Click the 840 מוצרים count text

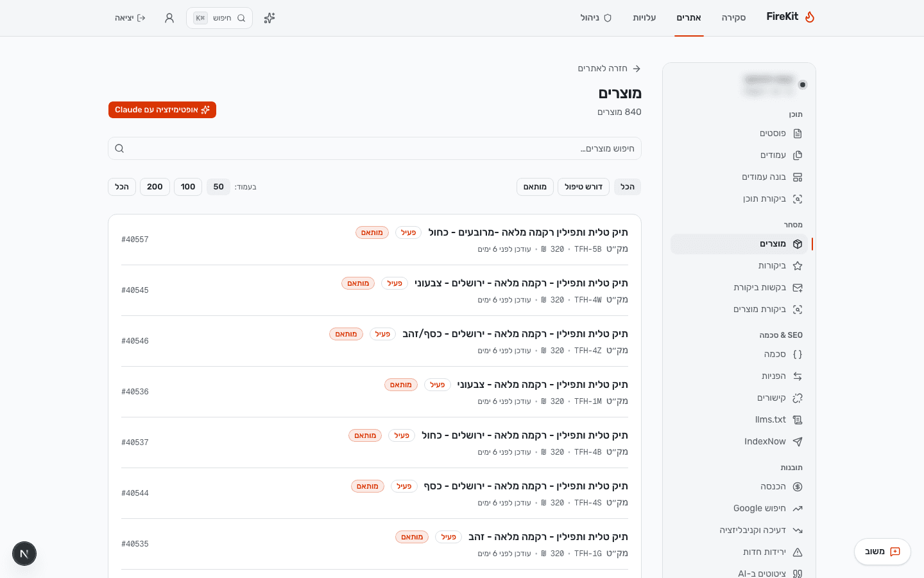coord(619,112)
